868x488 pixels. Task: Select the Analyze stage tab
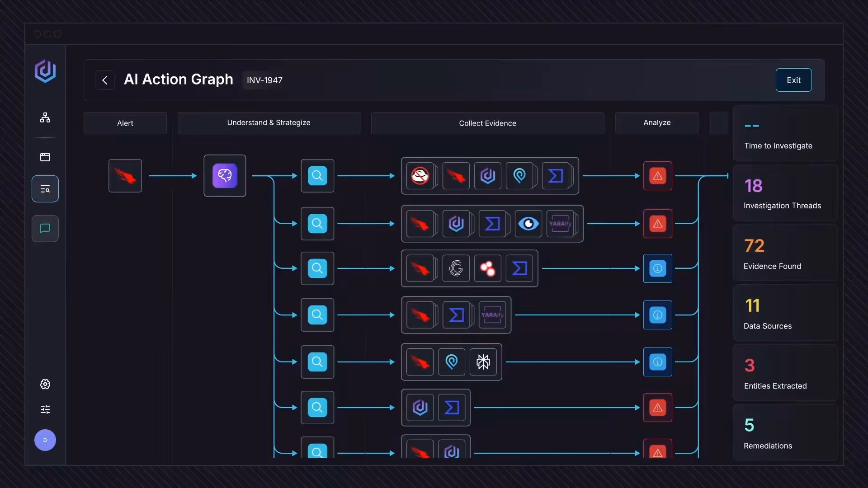657,122
